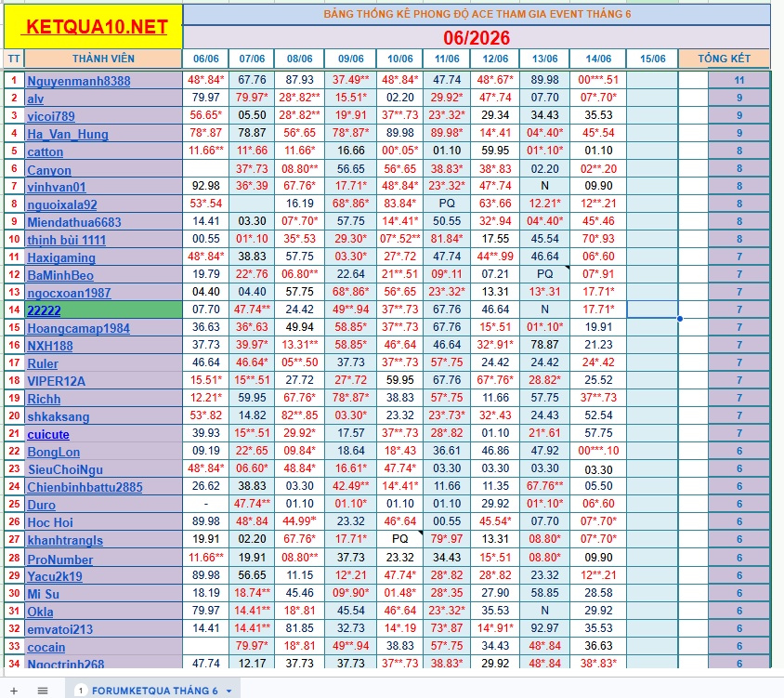
Task: Select the 10/06 date header
Action: coord(400,59)
